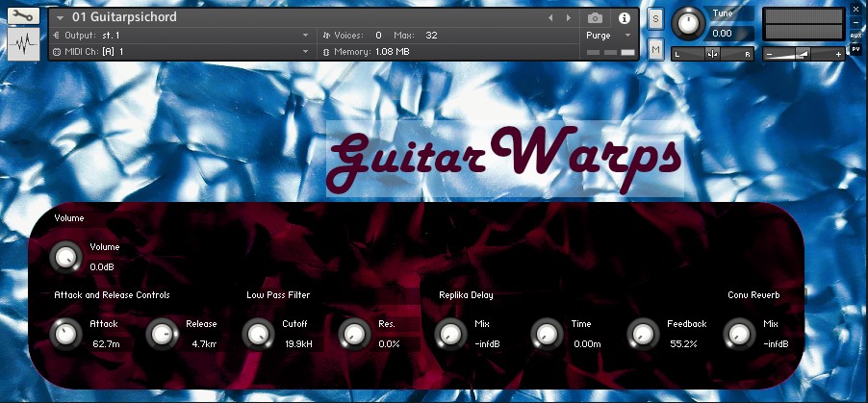
Task: Click the Replika Delay Mix knob
Action: [451, 335]
